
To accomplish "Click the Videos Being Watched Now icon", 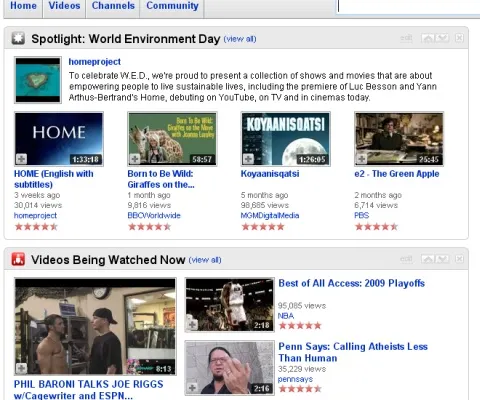I will pos(18,259).
